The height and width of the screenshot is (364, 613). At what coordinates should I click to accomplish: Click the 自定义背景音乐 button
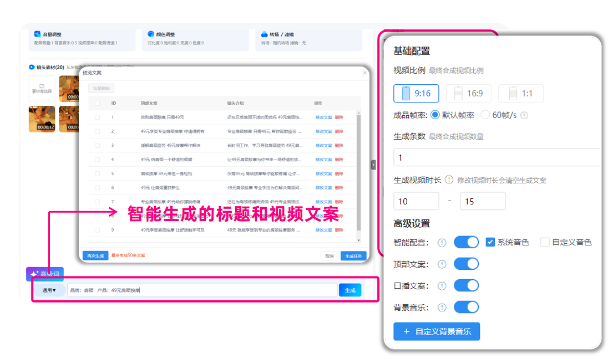pos(437,331)
